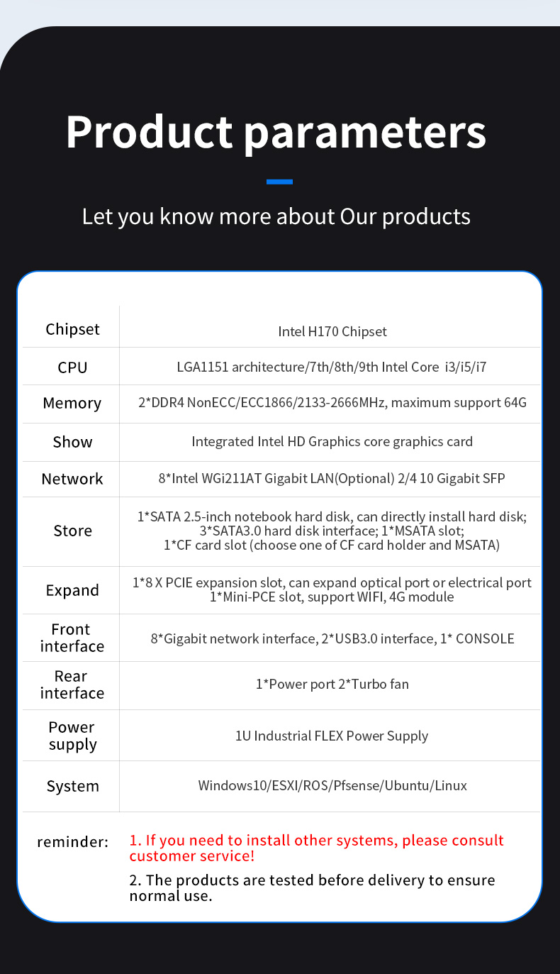Click the Store row label

(x=72, y=531)
